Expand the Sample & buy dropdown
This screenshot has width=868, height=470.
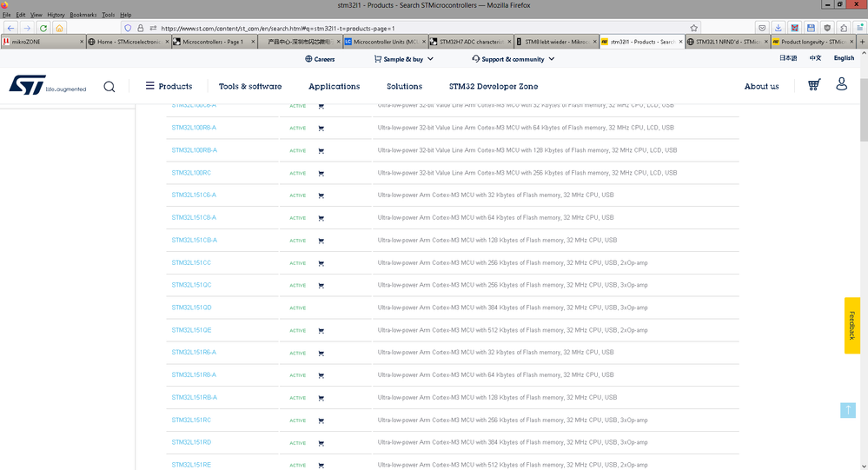403,59
